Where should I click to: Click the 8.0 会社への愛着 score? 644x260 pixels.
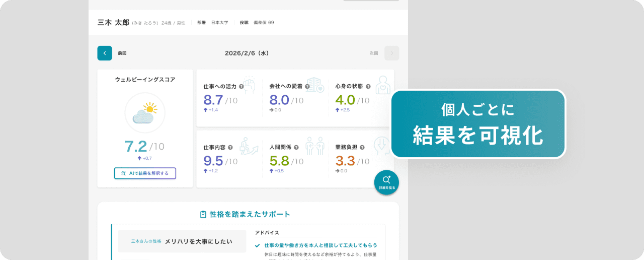pos(279,100)
